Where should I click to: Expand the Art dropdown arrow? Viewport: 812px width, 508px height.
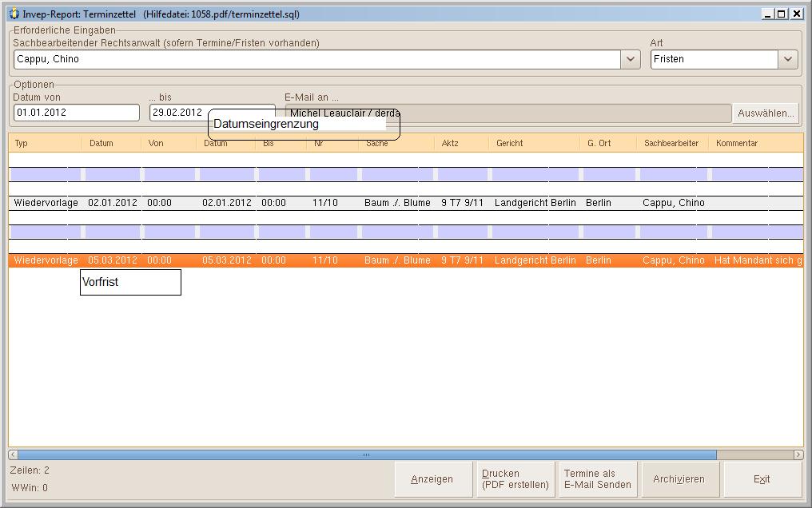click(788, 59)
